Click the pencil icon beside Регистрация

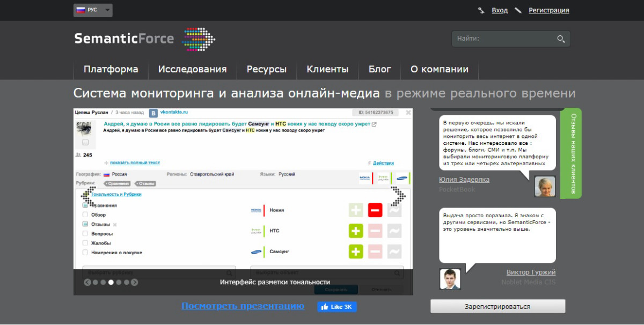(x=518, y=10)
